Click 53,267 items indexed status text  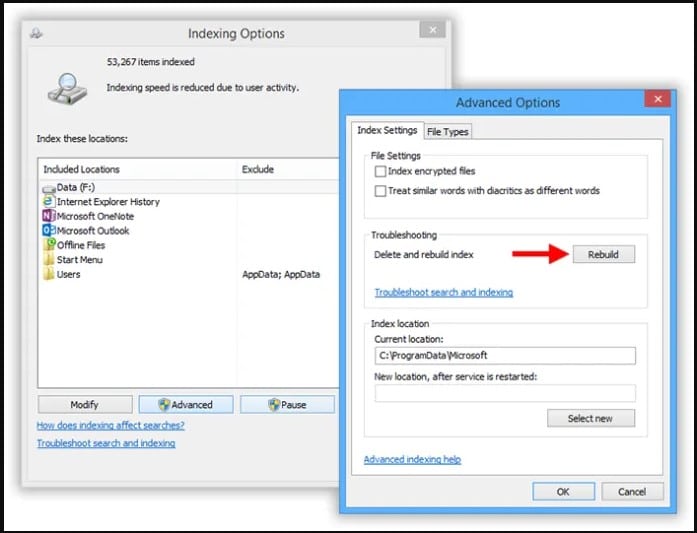point(151,62)
